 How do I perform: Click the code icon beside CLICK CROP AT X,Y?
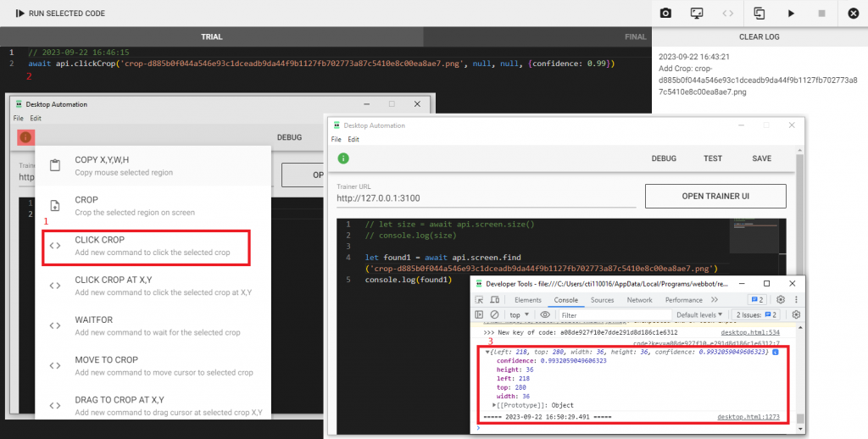[x=55, y=286]
